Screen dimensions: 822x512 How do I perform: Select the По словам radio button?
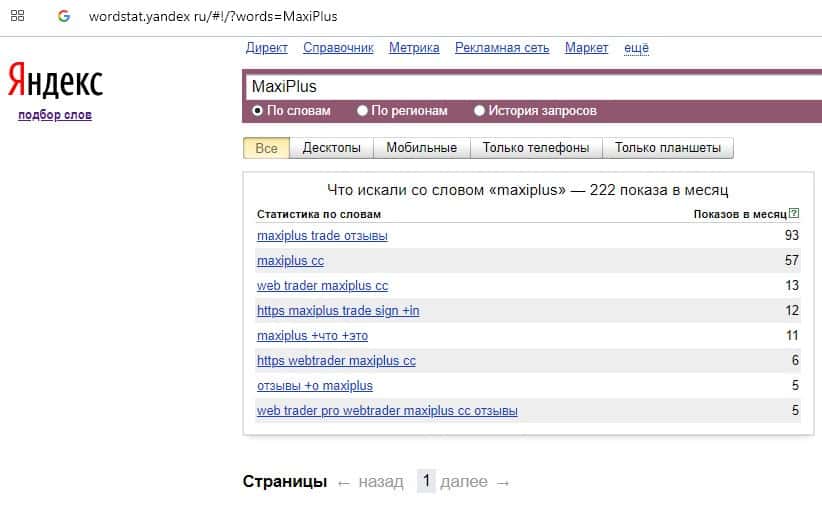pyautogui.click(x=257, y=111)
